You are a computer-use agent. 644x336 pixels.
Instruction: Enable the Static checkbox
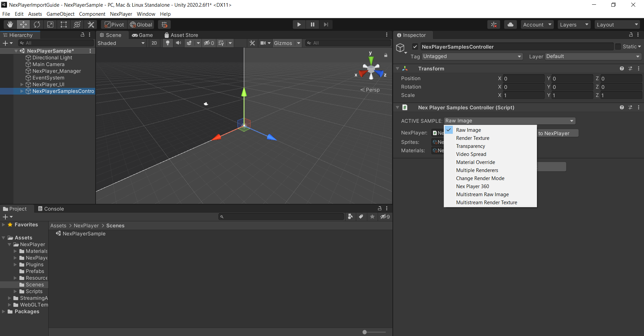click(x=618, y=47)
